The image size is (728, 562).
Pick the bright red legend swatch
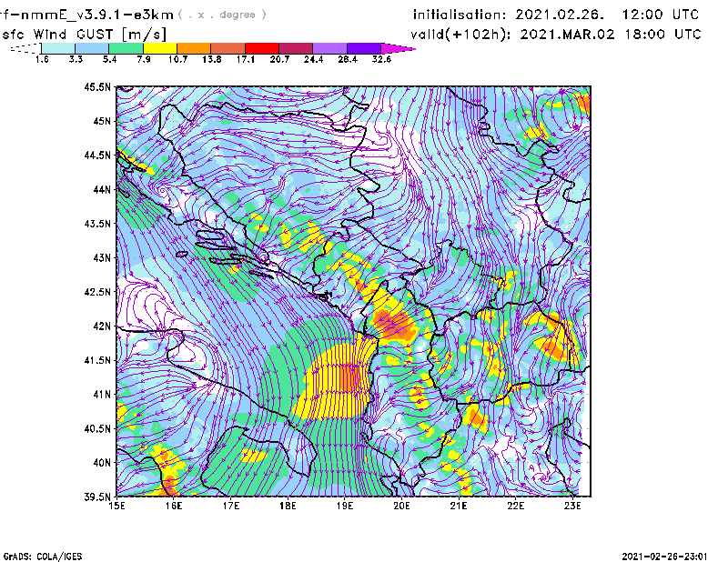tap(262, 48)
